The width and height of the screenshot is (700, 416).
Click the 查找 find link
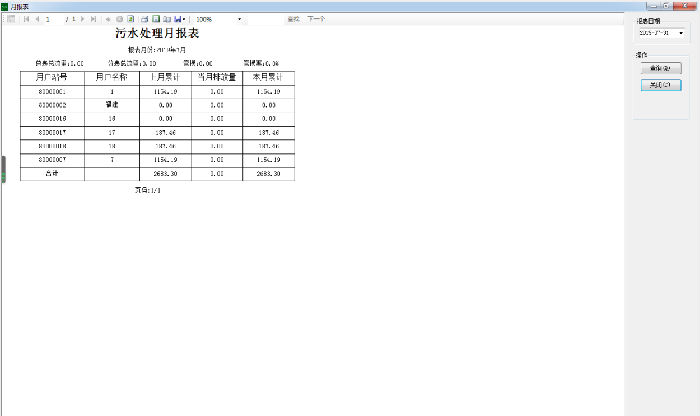coord(293,19)
